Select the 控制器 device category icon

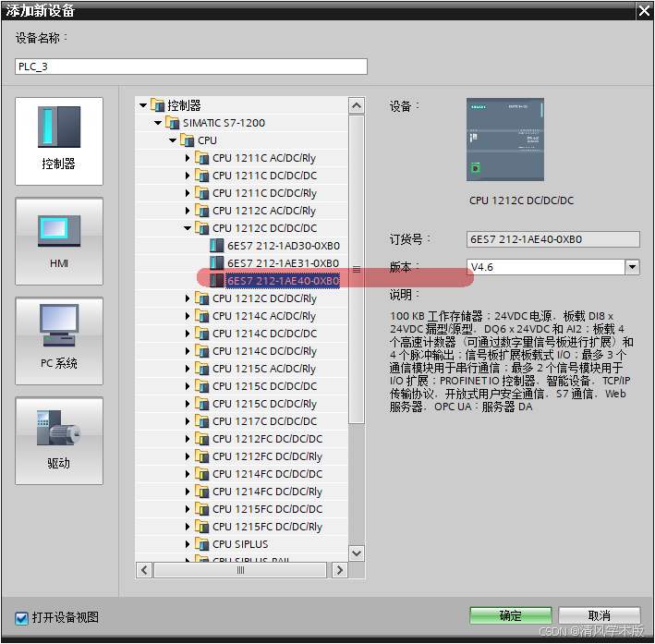[x=59, y=141]
